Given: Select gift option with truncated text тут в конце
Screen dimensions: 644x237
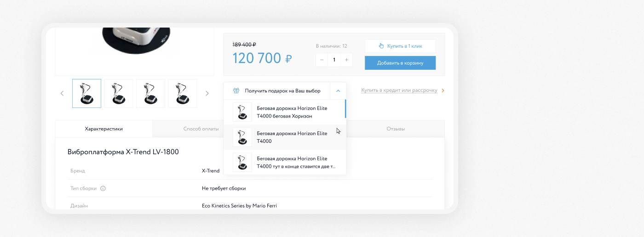Looking at the screenshot, I should pos(284,162).
